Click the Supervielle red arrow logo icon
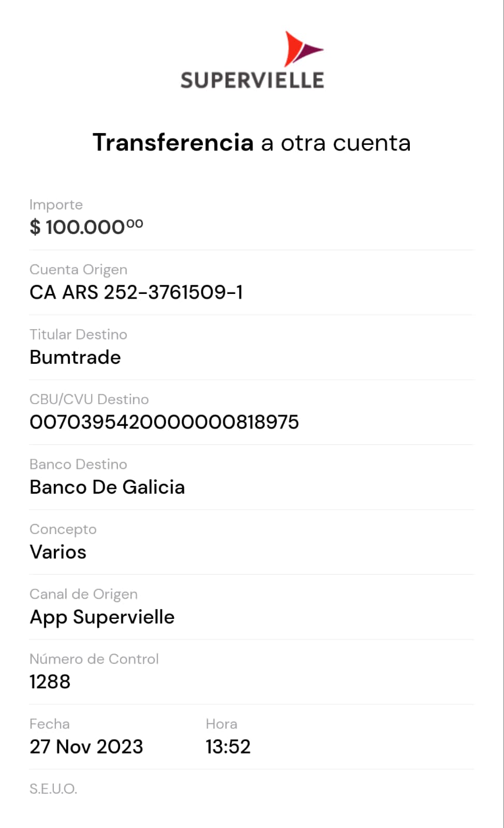Image resolution: width=504 pixels, height=828 pixels. pyautogui.click(x=302, y=49)
